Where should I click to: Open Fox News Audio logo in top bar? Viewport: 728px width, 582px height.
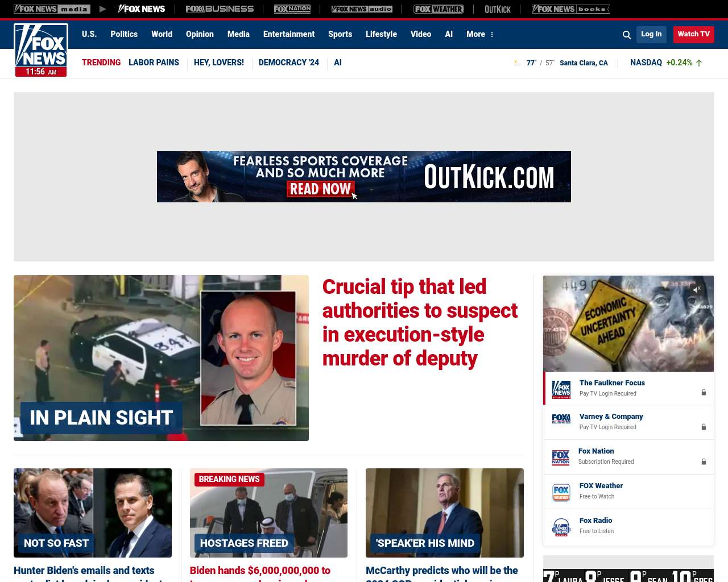coord(362,9)
